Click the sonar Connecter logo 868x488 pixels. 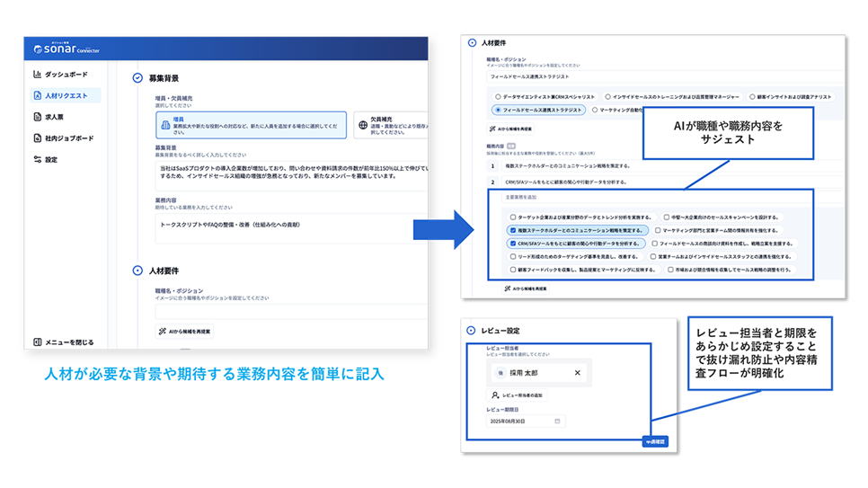click(x=66, y=49)
